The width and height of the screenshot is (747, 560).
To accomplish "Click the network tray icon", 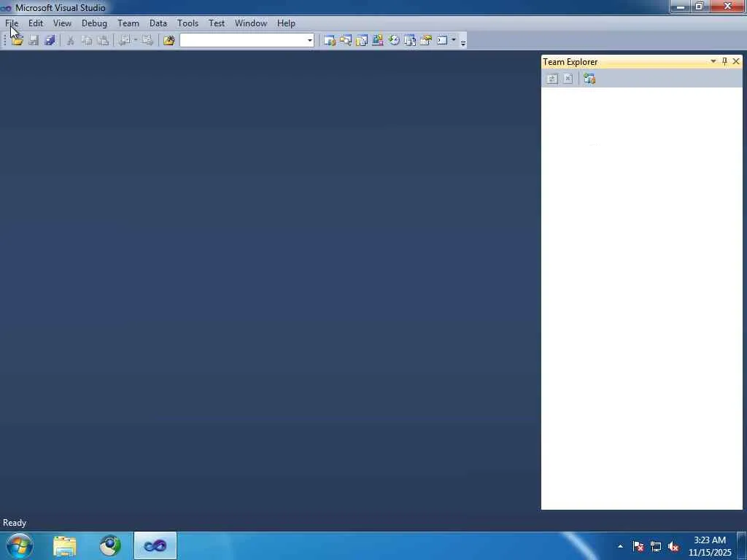I will point(656,546).
